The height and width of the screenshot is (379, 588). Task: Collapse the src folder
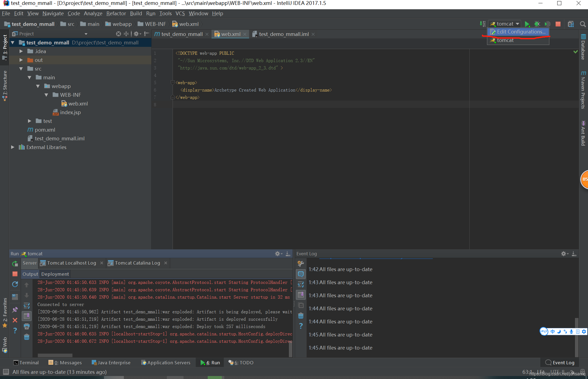(x=21, y=69)
